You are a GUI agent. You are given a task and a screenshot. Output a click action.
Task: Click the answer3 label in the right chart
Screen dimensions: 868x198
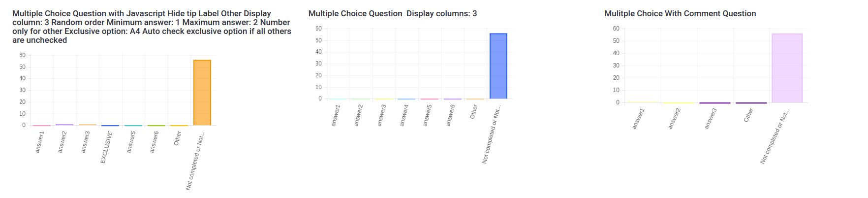[x=710, y=119]
